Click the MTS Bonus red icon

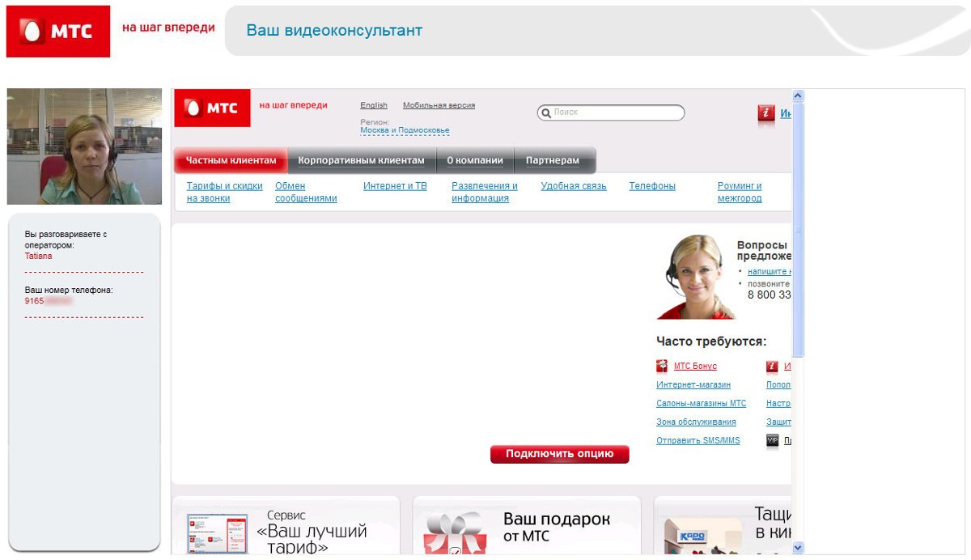tap(662, 366)
